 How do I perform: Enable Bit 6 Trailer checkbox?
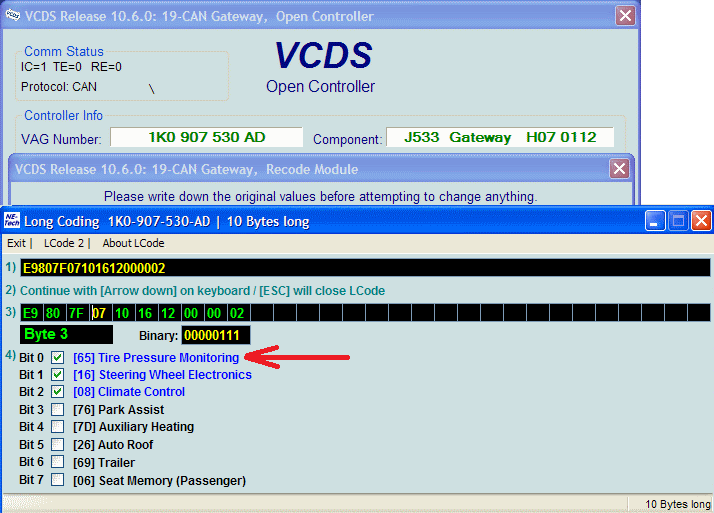click(x=57, y=462)
